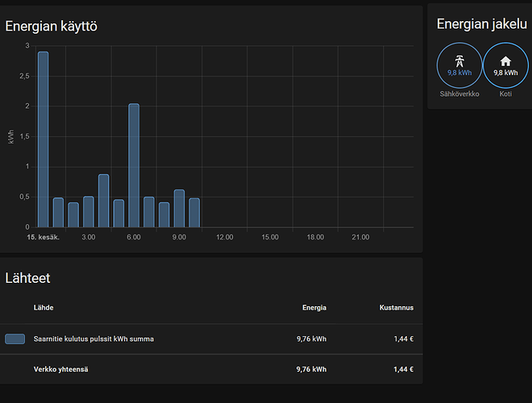Viewport: 532px width, 403px height.
Task: Click the Energia column header
Action: pyautogui.click(x=314, y=308)
